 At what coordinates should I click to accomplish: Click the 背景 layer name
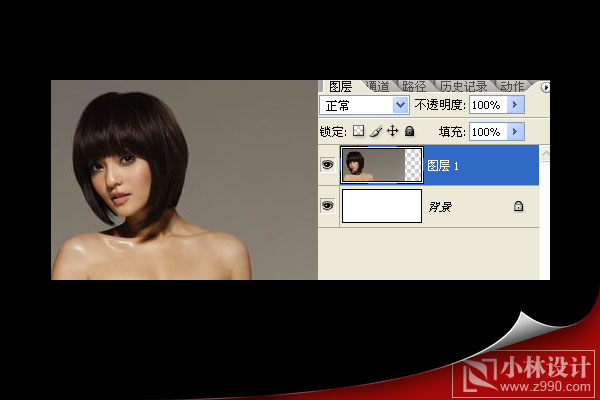click(x=440, y=207)
